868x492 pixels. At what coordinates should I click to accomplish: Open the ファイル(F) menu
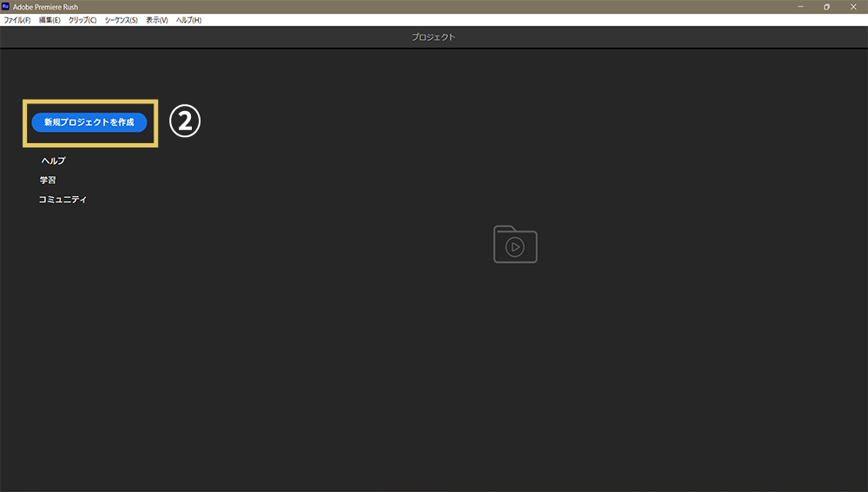17,20
